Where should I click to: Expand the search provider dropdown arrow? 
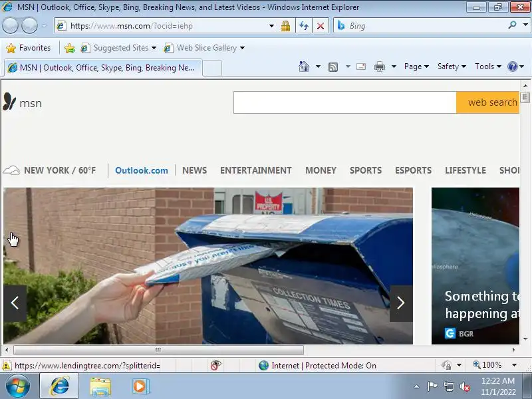coord(525,25)
